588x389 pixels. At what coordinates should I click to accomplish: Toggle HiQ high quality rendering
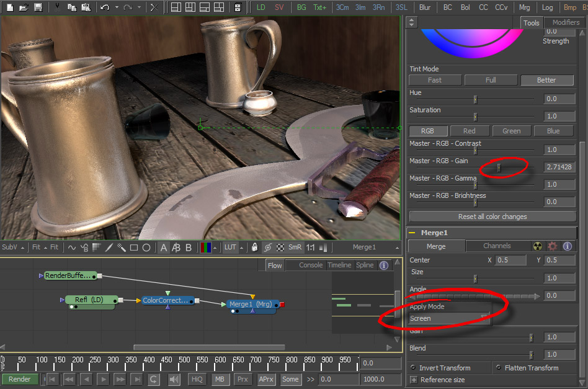point(197,379)
